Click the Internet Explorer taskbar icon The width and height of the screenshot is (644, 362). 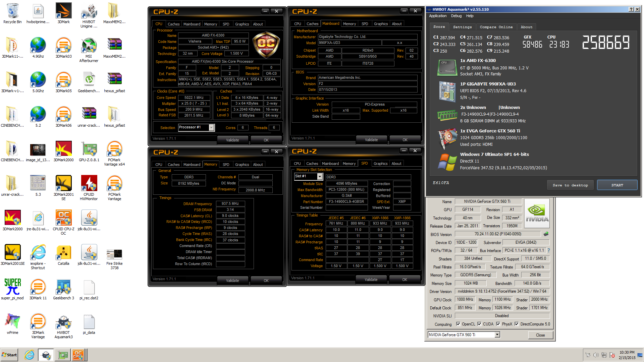(30, 355)
